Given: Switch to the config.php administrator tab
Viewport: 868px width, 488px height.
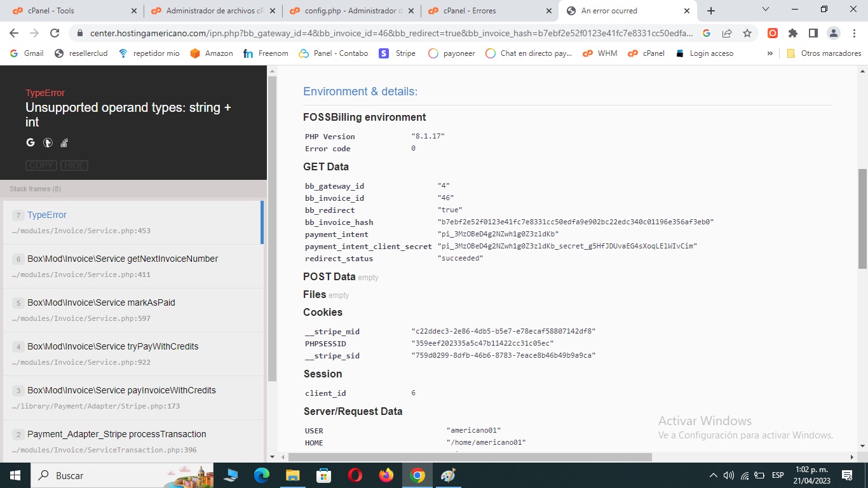Looking at the screenshot, I should coord(346,10).
